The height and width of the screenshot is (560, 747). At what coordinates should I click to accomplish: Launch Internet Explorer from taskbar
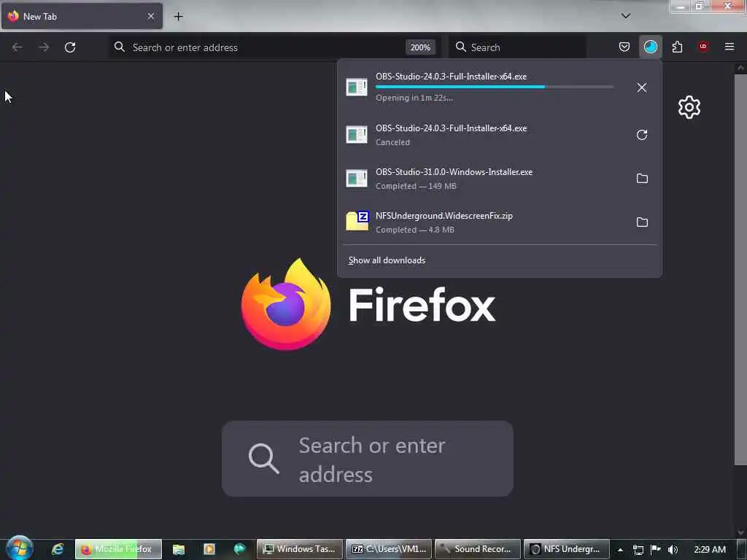(58, 549)
